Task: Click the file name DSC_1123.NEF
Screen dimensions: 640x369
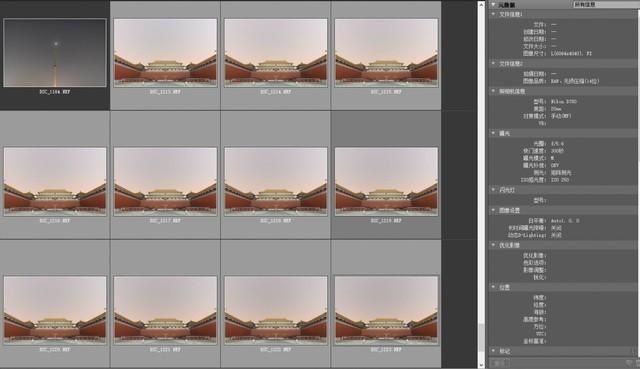Action: coord(386,350)
